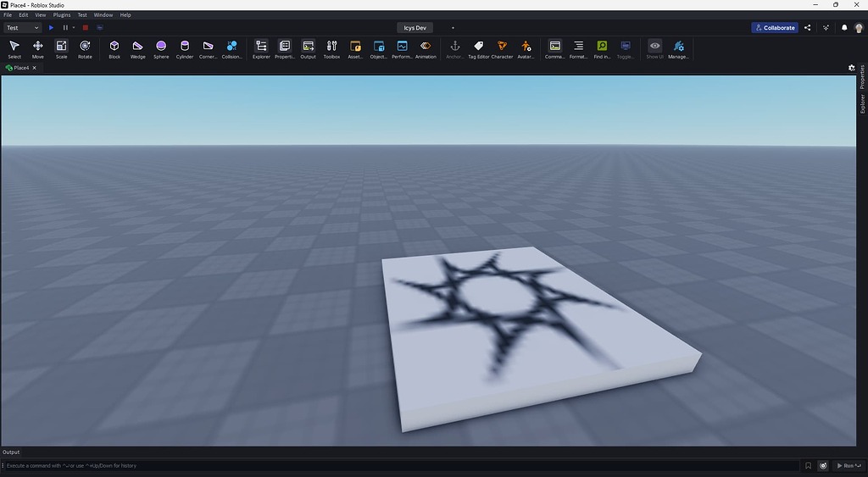The image size is (868, 477).
Task: Click the command bar bookmark icon
Action: [808, 466]
